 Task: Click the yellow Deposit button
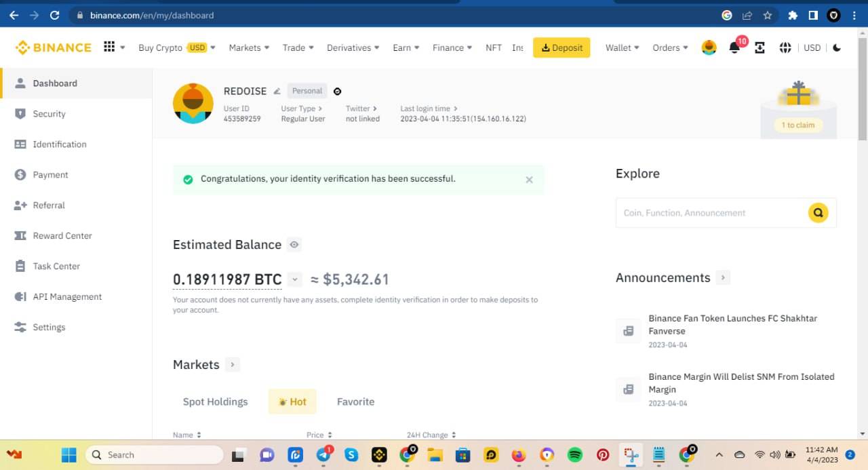point(561,47)
